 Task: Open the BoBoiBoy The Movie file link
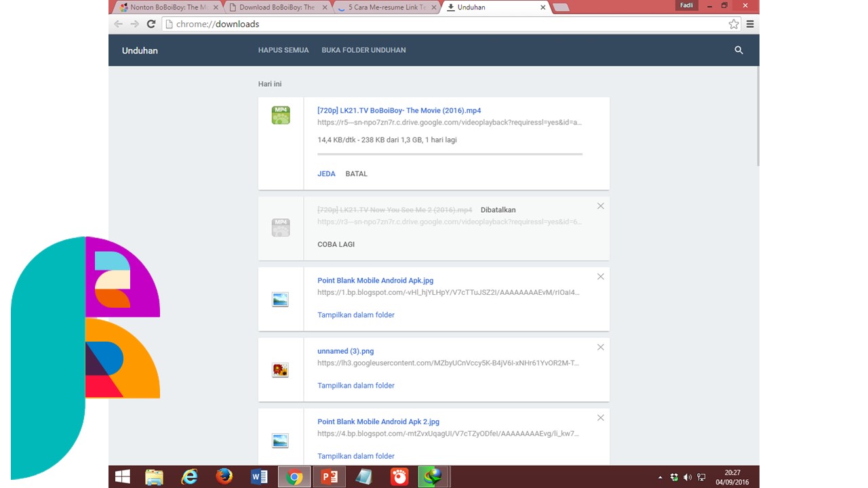[399, 110]
